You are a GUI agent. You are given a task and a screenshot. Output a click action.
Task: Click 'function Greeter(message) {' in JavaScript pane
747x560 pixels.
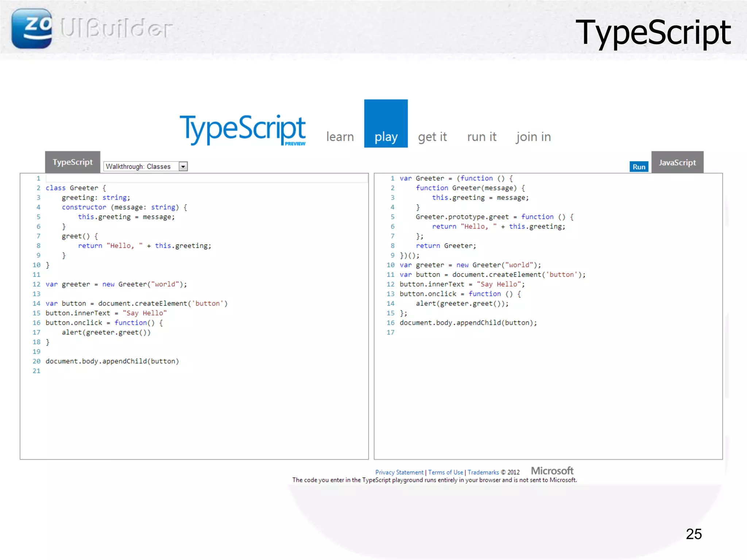click(471, 188)
